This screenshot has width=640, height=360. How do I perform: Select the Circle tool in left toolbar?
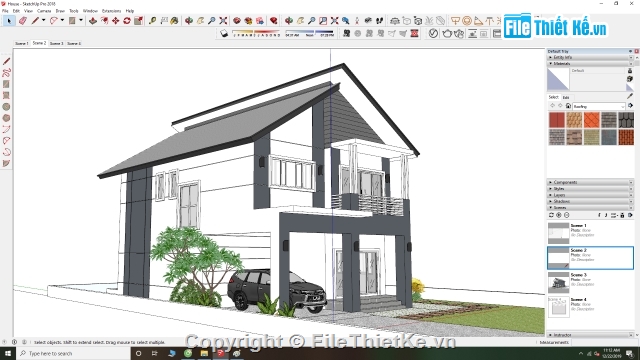point(6,107)
